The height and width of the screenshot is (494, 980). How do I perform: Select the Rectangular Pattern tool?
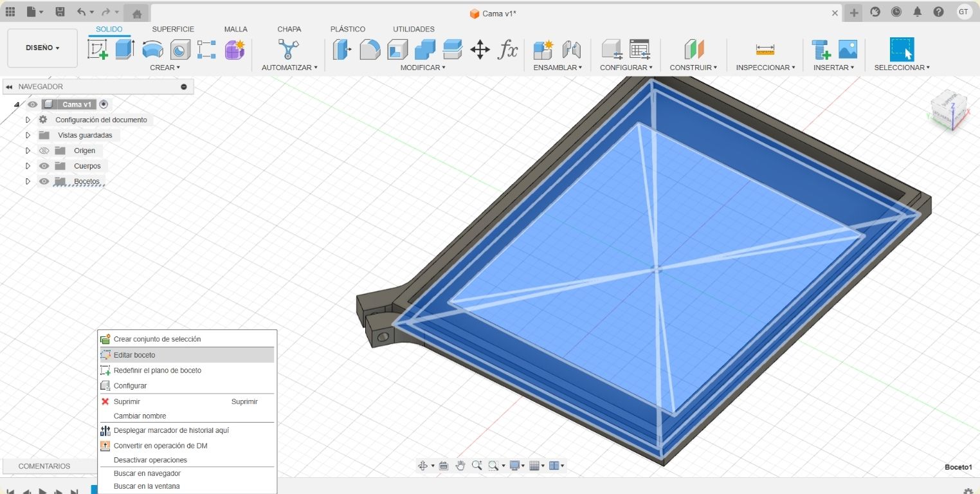[206, 50]
